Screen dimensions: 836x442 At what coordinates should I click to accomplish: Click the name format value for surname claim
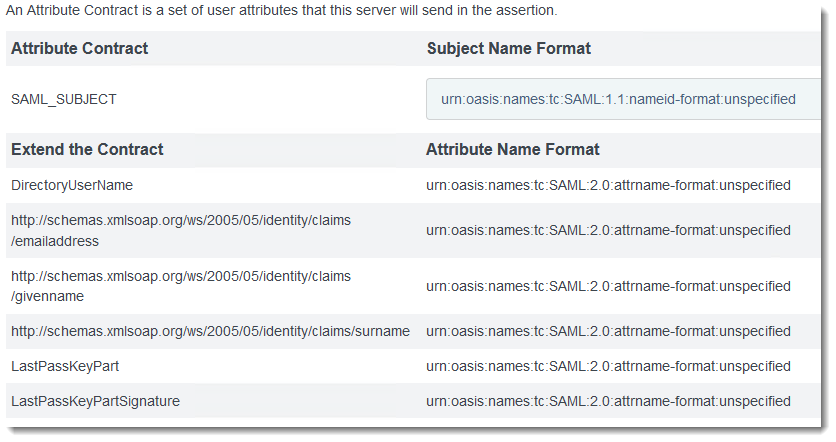(x=608, y=331)
